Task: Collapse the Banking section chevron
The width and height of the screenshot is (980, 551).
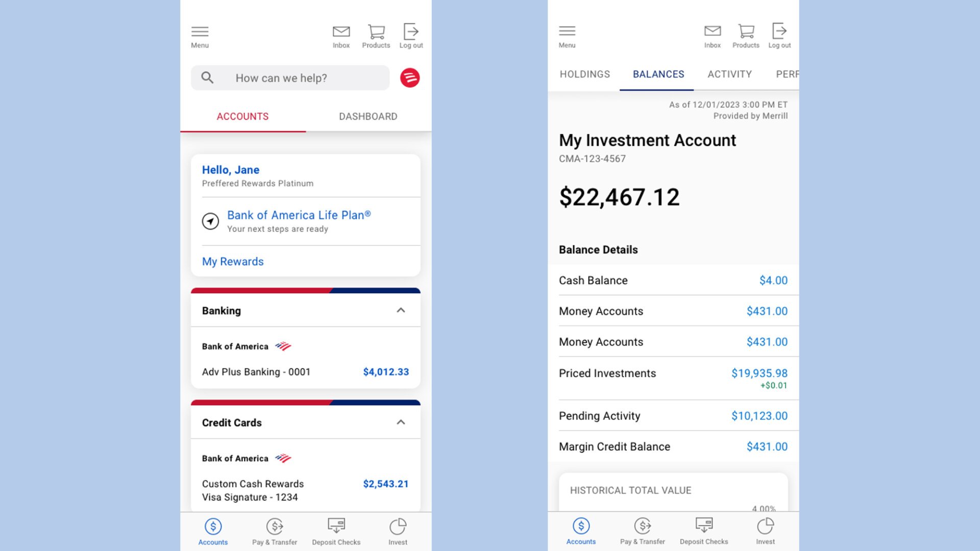Action: pos(401,310)
